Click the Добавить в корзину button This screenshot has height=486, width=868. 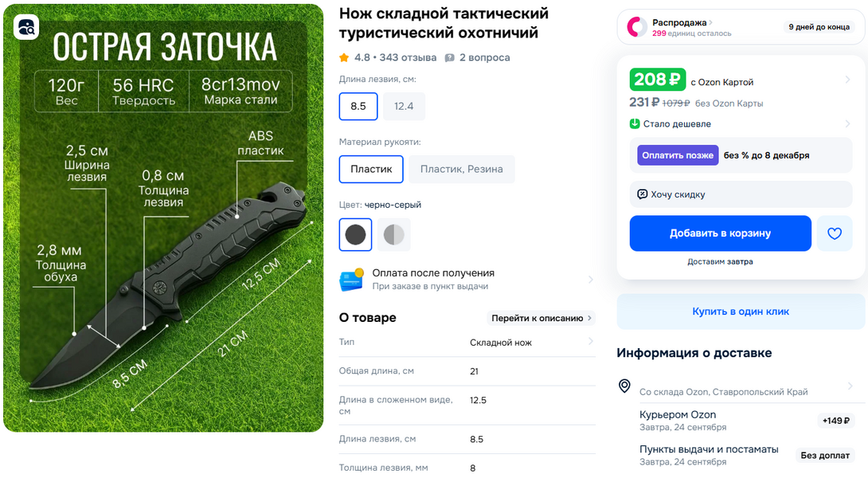[x=720, y=233]
